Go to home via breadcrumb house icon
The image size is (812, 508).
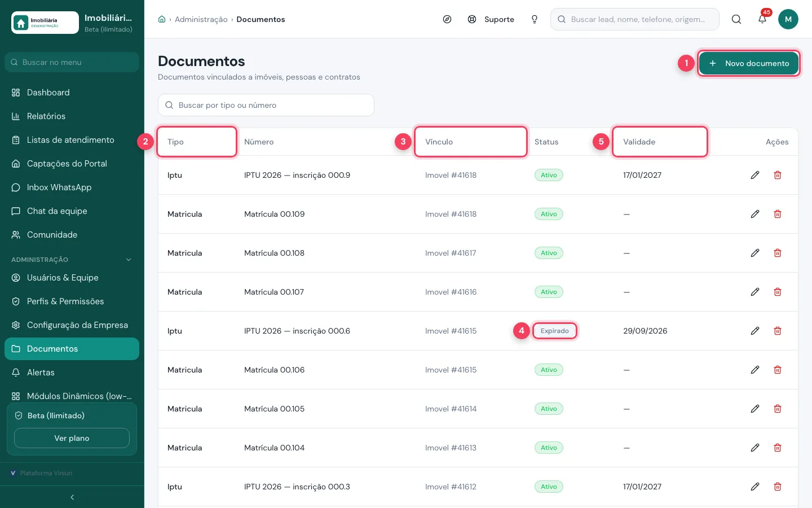[162, 19]
